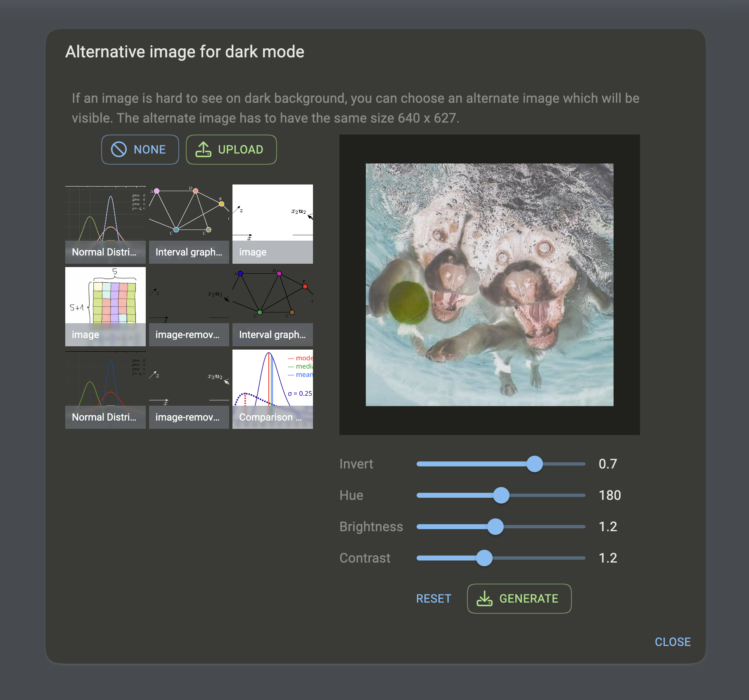This screenshot has height=700, width=749.
Task: Click CLOSE to dismiss the dialog
Action: 673,642
